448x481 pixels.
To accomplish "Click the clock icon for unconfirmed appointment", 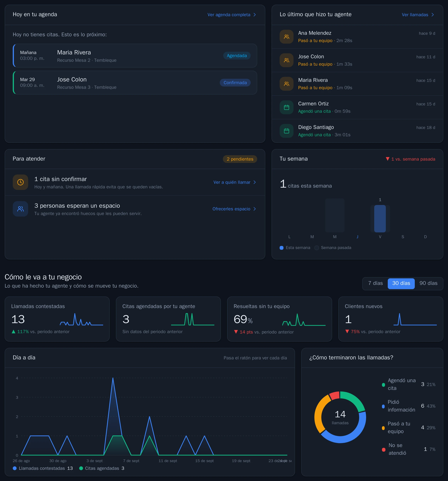I will coord(21,182).
